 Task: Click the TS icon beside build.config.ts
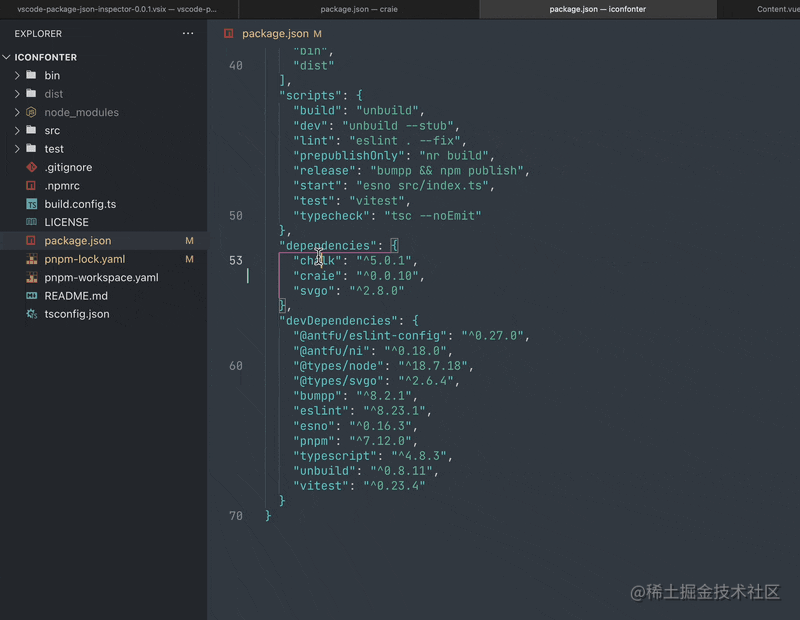tap(31, 204)
